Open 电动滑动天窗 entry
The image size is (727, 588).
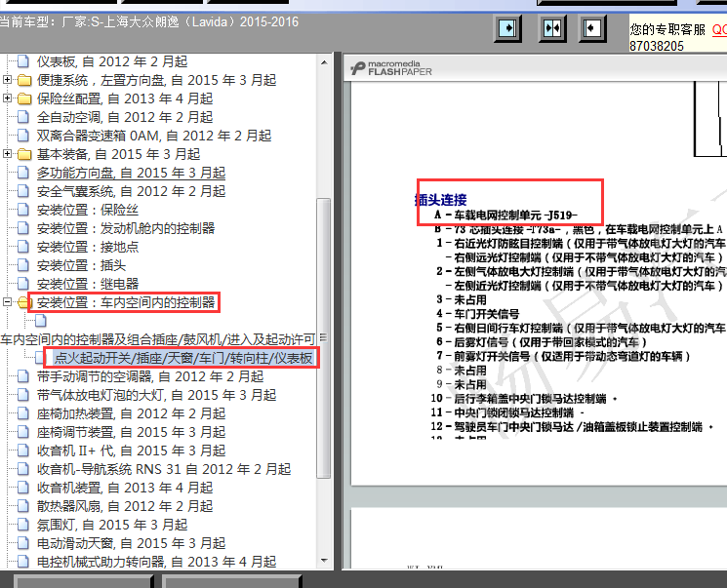(x=131, y=543)
